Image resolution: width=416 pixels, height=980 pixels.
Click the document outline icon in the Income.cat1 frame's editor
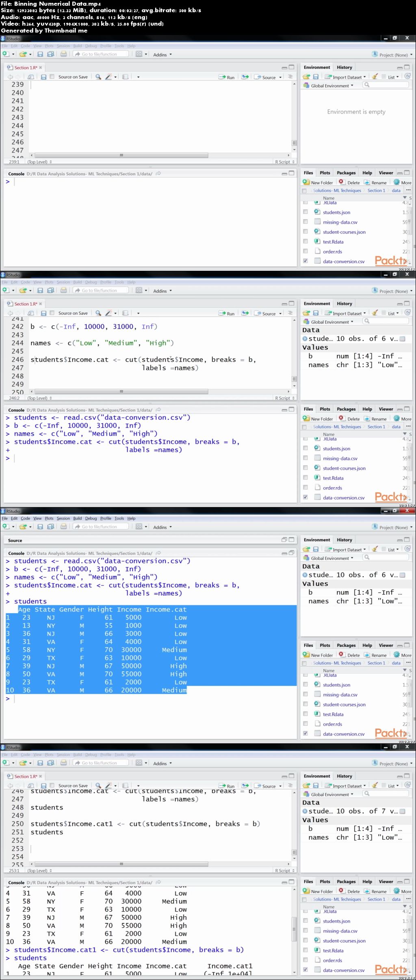[290, 785]
